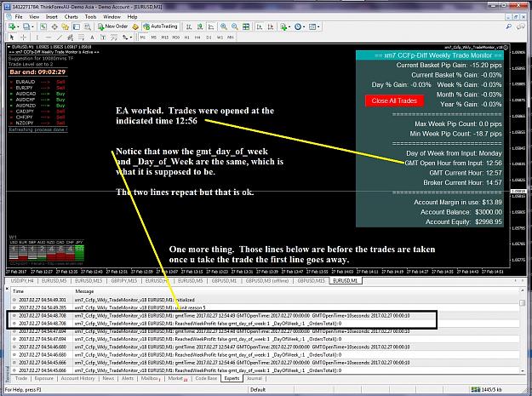The image size is (532, 396).
Task: Open the Indicators list icon
Action: [283, 26]
